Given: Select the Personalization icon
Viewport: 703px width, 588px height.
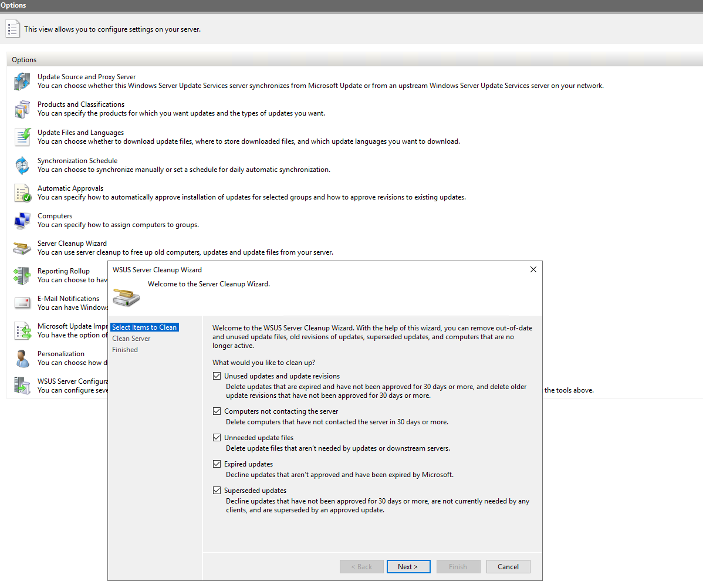Looking at the screenshot, I should tap(22, 358).
